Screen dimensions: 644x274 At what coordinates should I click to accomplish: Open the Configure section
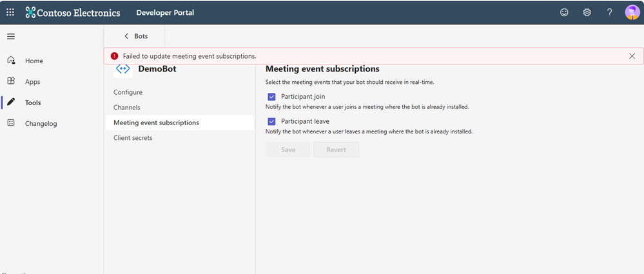[128, 92]
